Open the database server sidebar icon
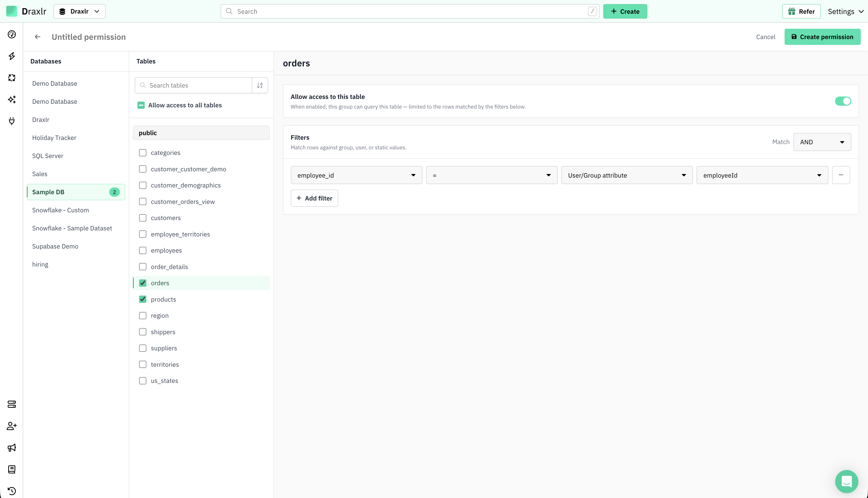868x498 pixels. click(x=12, y=404)
